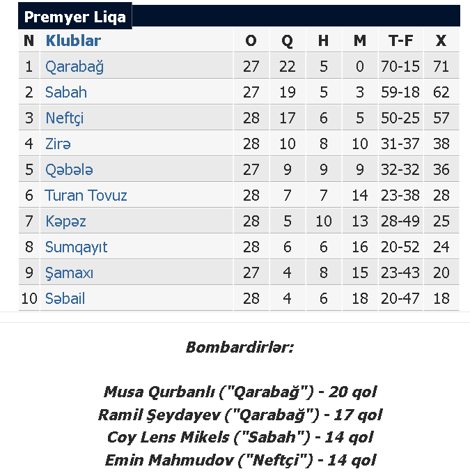Open the Sumqayıt club link

(x=76, y=247)
